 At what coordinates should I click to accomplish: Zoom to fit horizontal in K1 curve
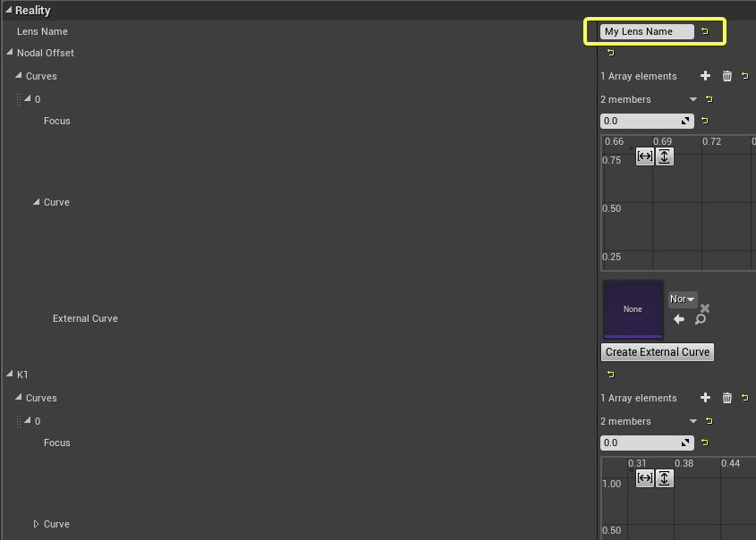[644, 478]
